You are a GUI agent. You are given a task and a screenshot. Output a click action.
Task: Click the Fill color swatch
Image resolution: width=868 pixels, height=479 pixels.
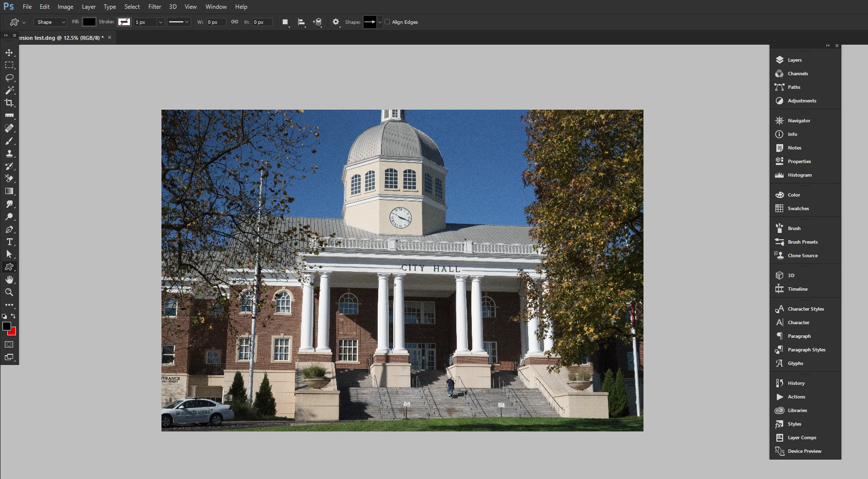(x=89, y=22)
